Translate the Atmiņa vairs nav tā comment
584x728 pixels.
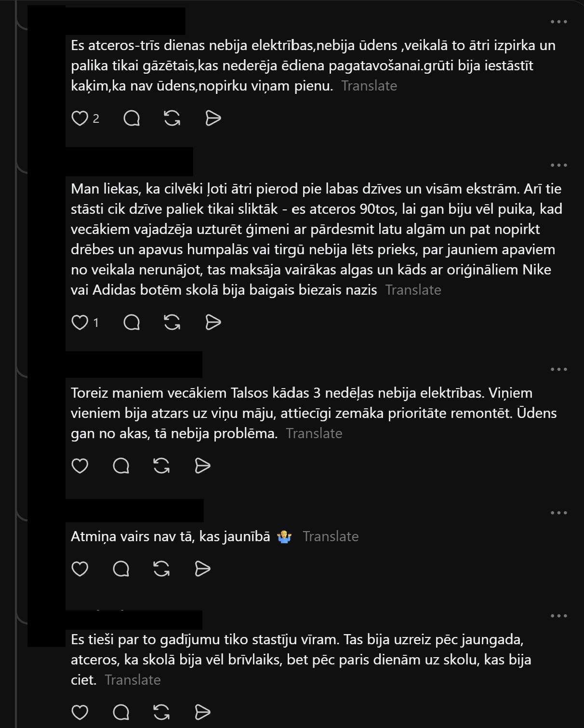pos(331,536)
